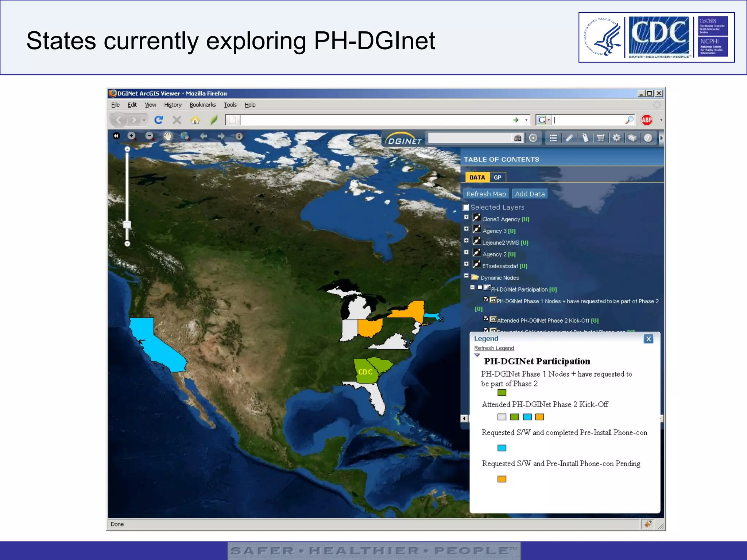Click the green Go arrow in address bar
Image resolution: width=747 pixels, height=560 pixels.
pyautogui.click(x=516, y=120)
